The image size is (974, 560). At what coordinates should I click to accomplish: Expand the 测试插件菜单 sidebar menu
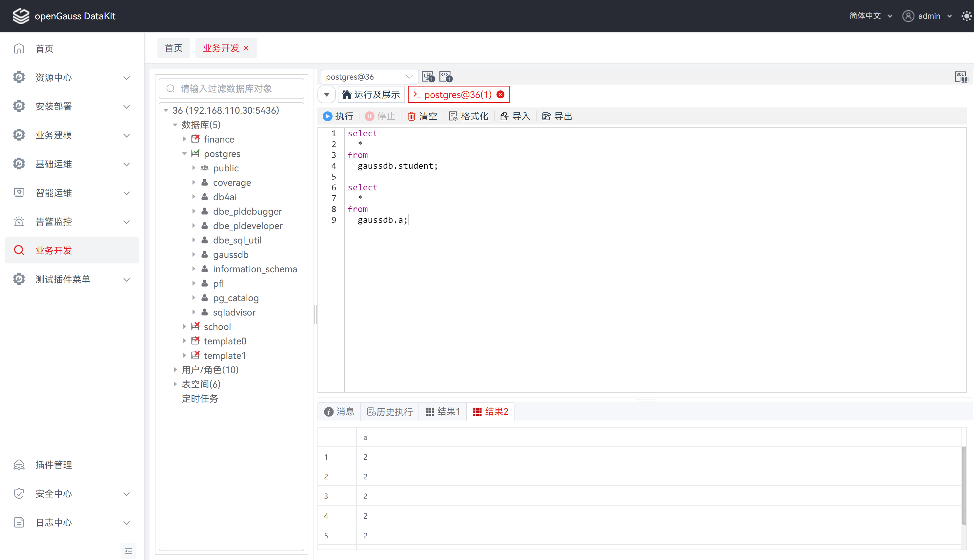coord(72,279)
